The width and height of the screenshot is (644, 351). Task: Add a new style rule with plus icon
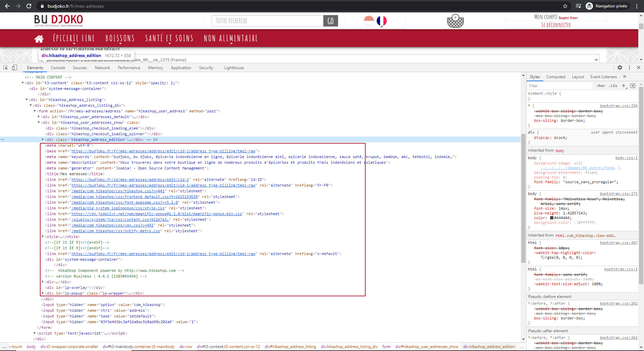(624, 86)
